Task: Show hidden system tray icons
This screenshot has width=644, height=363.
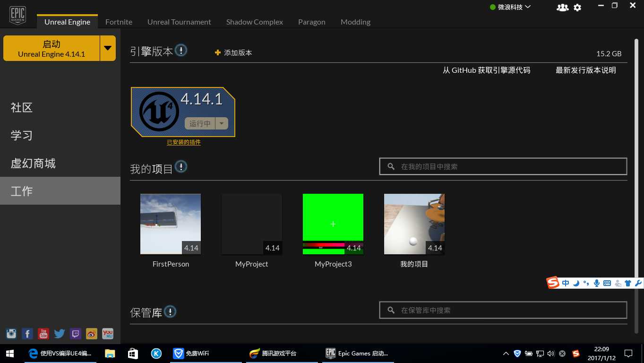Action: (x=506, y=353)
